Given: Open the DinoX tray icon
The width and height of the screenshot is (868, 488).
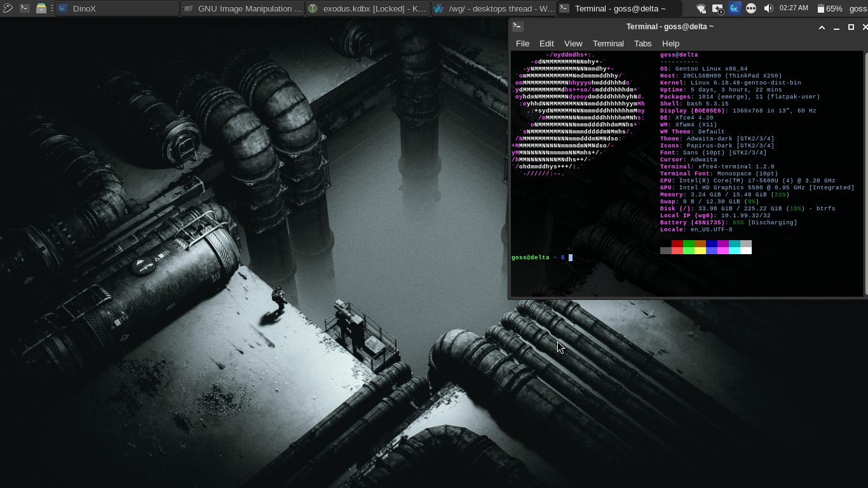Looking at the screenshot, I should (x=735, y=8).
